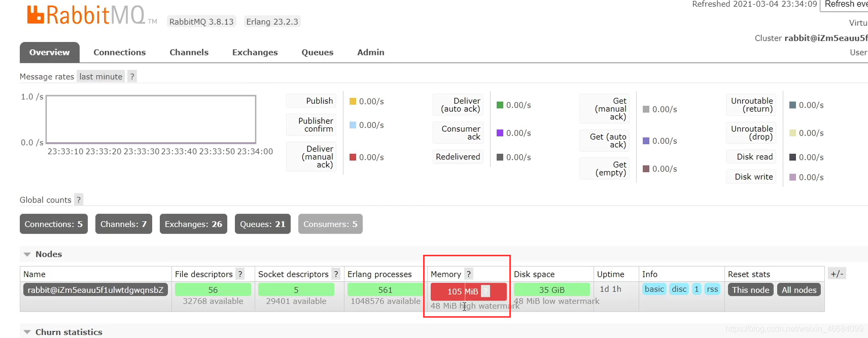
Task: Click the yellow Publish color swatch
Action: click(353, 101)
